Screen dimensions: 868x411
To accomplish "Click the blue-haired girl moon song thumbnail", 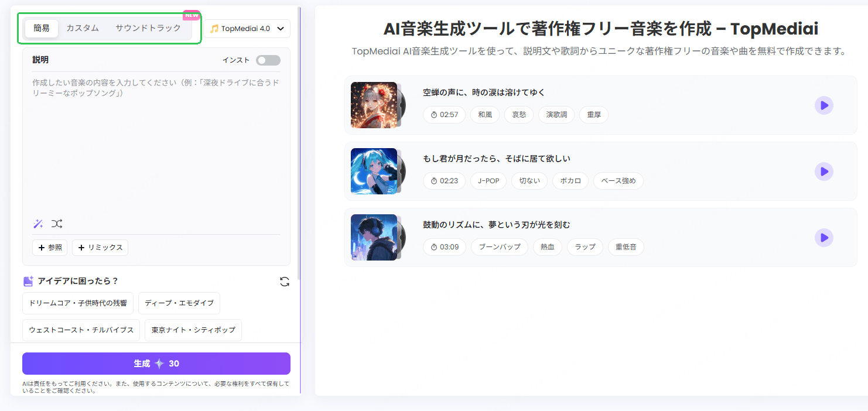I will coord(374,172).
